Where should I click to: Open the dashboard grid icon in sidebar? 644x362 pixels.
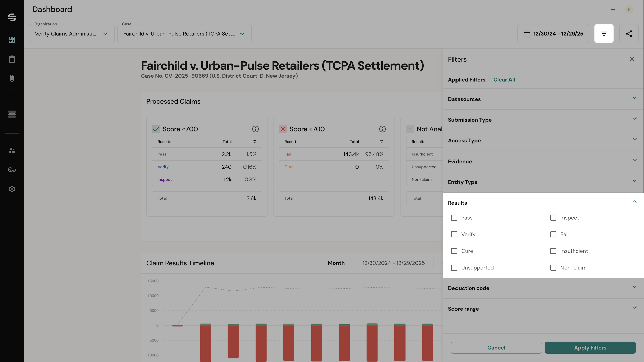tap(12, 40)
